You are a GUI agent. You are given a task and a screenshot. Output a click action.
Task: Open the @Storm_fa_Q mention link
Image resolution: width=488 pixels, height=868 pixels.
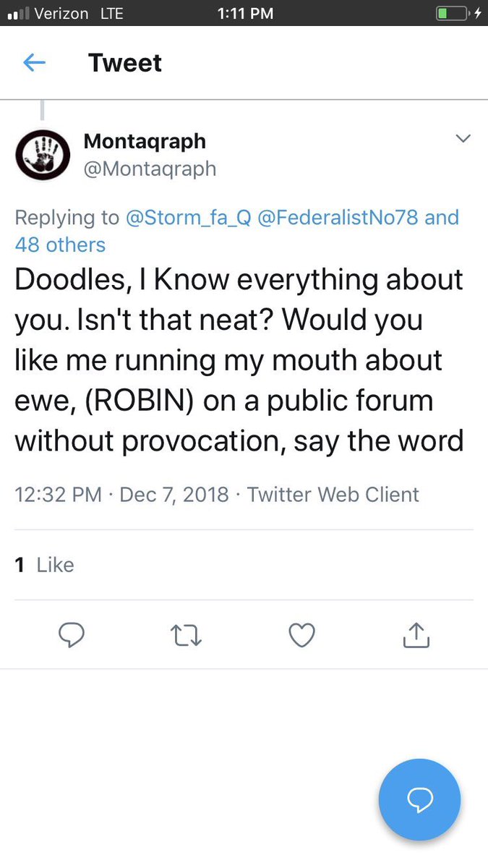coord(188,217)
